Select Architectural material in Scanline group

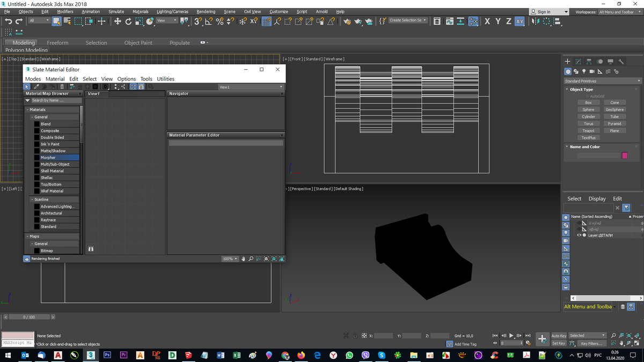pos(56,213)
